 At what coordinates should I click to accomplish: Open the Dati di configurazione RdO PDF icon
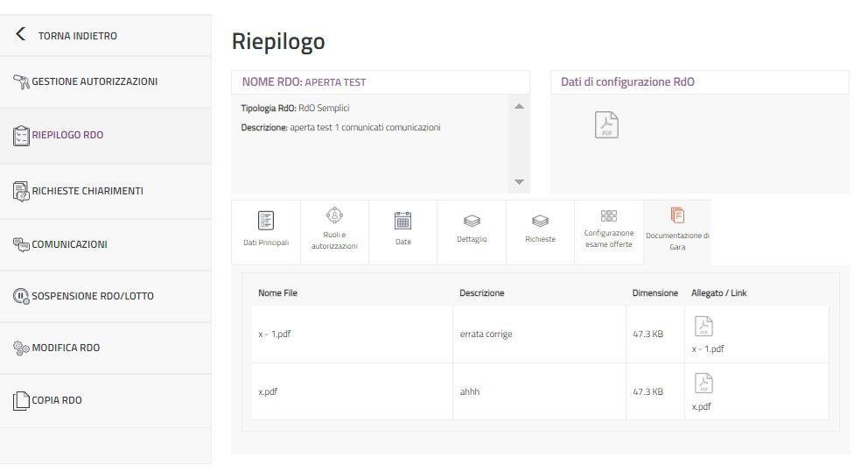click(606, 125)
